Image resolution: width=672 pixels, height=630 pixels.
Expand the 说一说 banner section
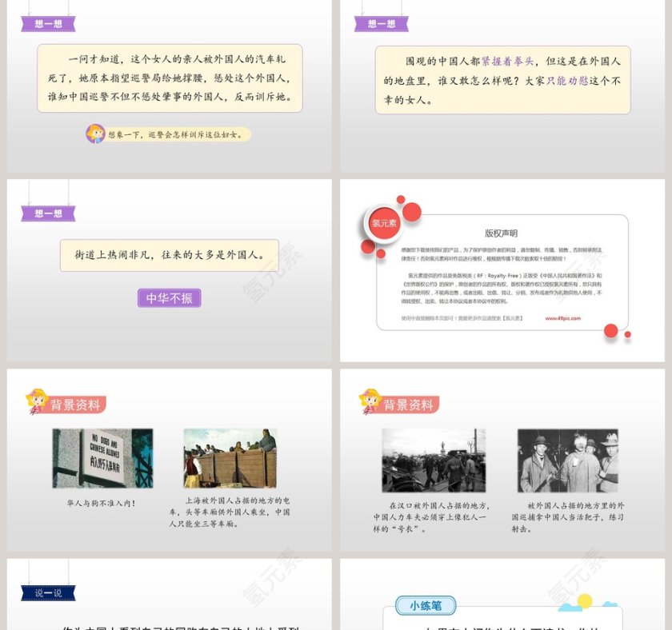coord(50,594)
